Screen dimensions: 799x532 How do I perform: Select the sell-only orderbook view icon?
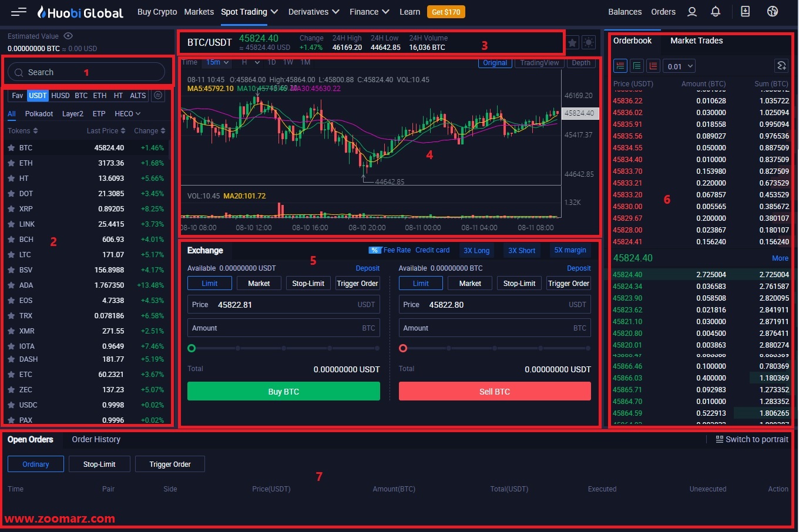pyautogui.click(x=653, y=66)
